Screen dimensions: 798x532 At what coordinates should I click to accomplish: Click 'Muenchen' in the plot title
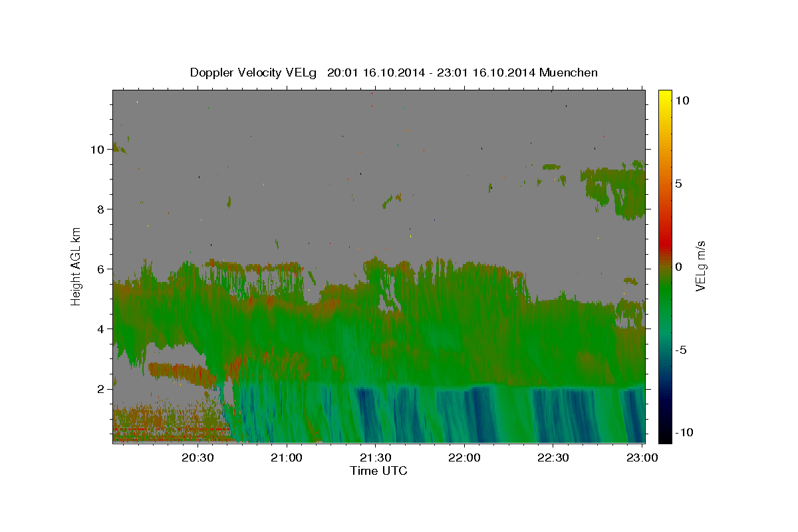(569, 72)
